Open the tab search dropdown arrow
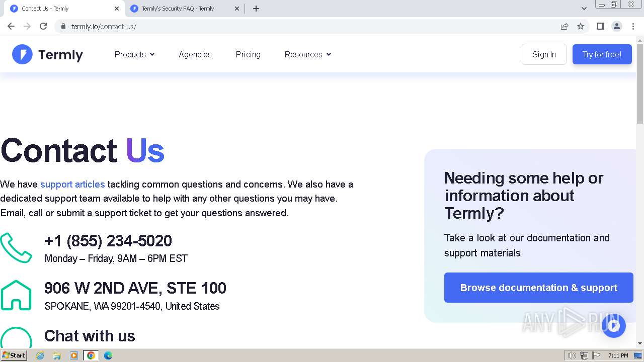644x362 pixels. coord(584,9)
